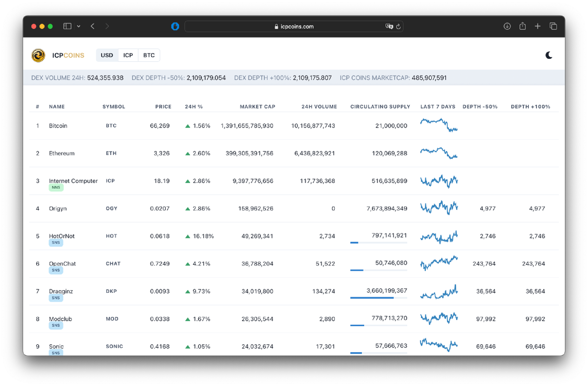
Task: Click market cap 9,397,776,656
Action: pos(253,181)
